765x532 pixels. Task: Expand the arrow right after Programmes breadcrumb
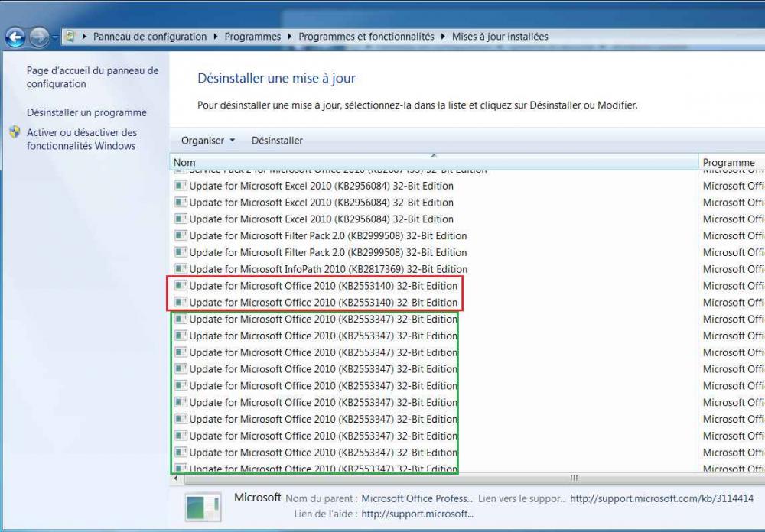pyautogui.click(x=290, y=37)
